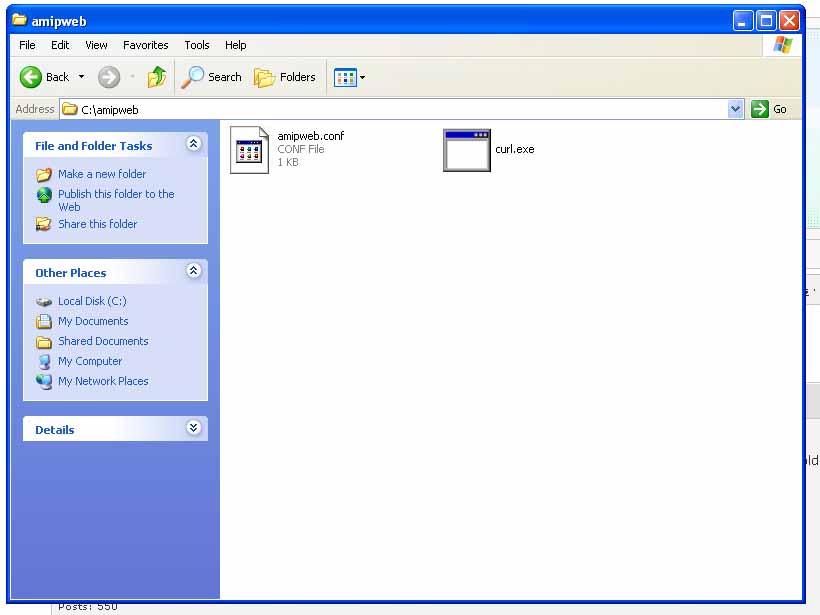The height and width of the screenshot is (615, 820).
Task: Collapse the File and Folder Tasks panel
Action: 194,145
